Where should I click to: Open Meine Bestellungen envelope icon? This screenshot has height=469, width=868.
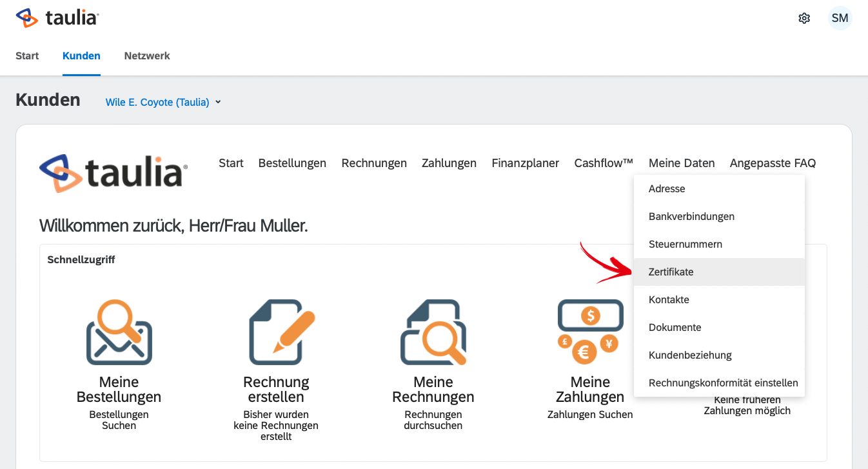119,332
